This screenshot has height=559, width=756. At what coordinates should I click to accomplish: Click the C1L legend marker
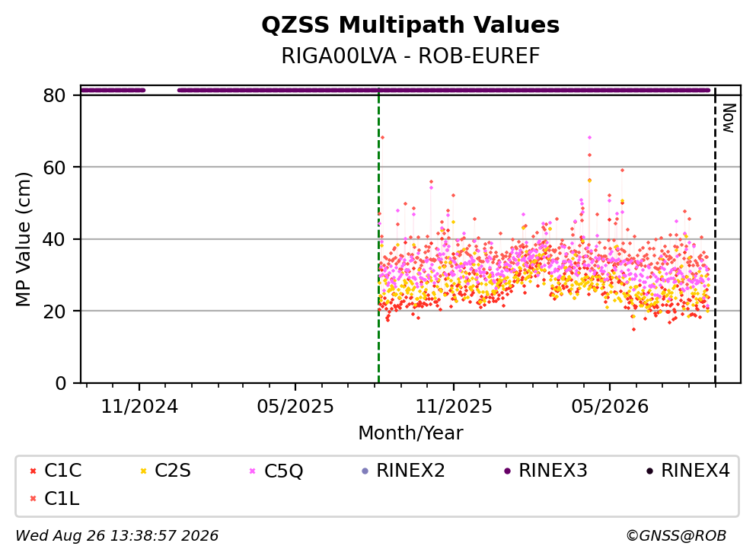(33, 499)
